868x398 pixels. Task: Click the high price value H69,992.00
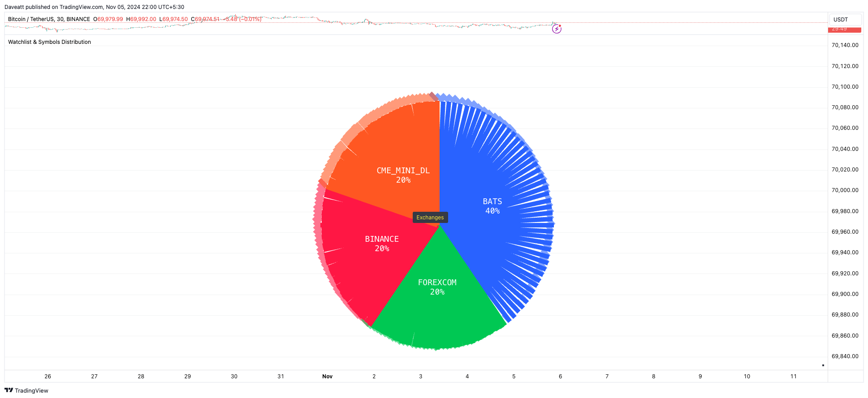click(x=141, y=19)
